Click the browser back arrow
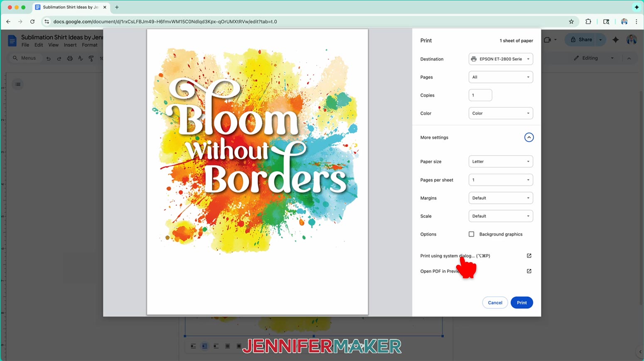Image resolution: width=644 pixels, height=361 pixels. [x=8, y=22]
